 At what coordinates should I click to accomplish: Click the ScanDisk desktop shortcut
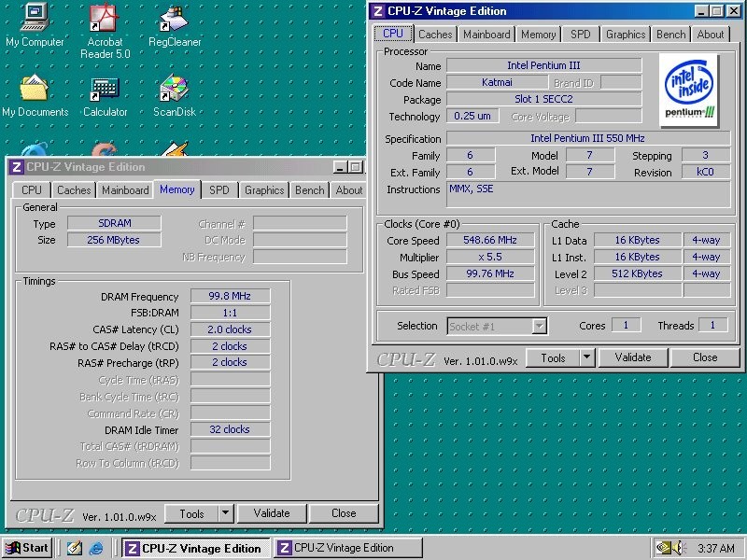coord(174,89)
